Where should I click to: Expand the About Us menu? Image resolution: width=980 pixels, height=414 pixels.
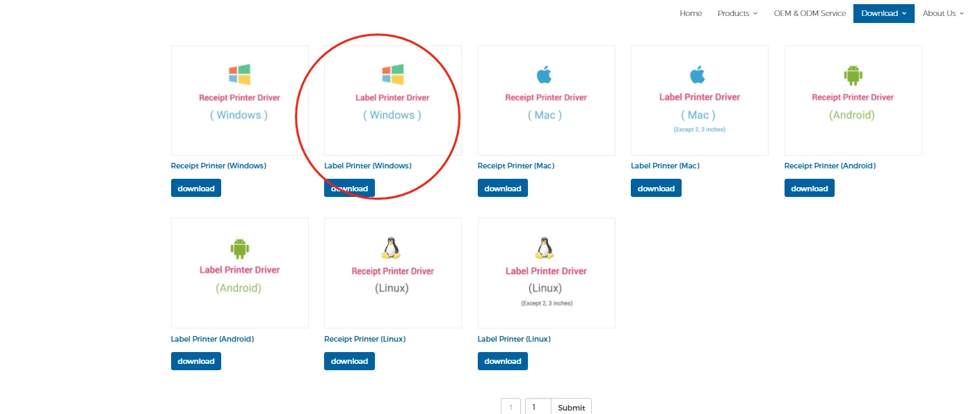tap(943, 13)
